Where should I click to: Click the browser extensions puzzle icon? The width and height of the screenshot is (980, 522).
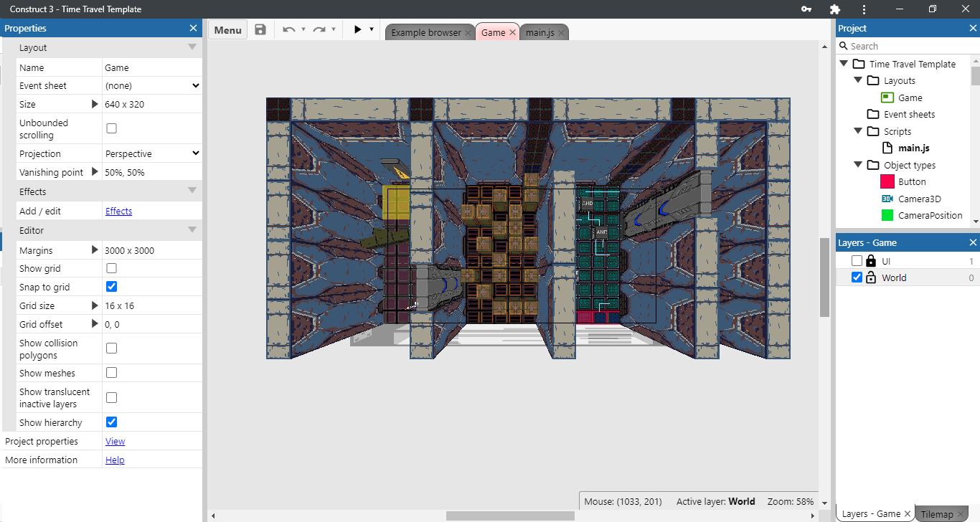pyautogui.click(x=834, y=9)
